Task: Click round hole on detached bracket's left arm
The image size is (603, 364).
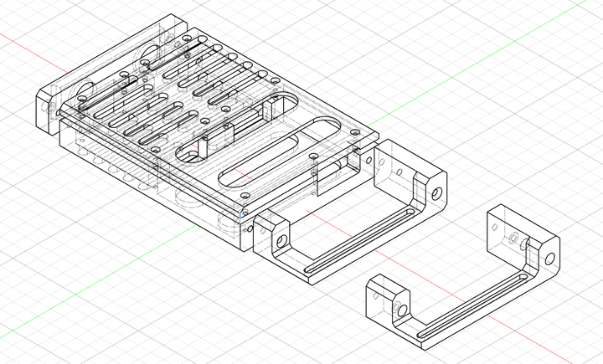Action: click(x=402, y=310)
